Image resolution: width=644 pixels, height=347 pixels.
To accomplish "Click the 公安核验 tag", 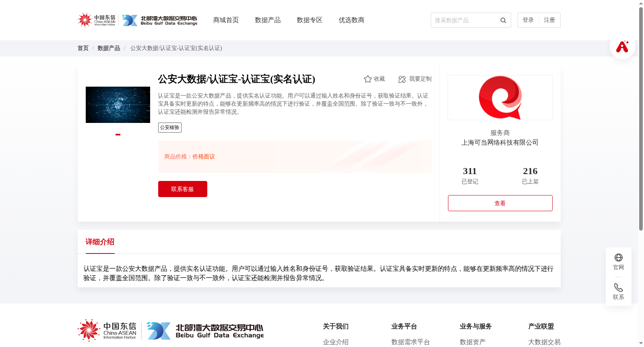I will tap(170, 128).
